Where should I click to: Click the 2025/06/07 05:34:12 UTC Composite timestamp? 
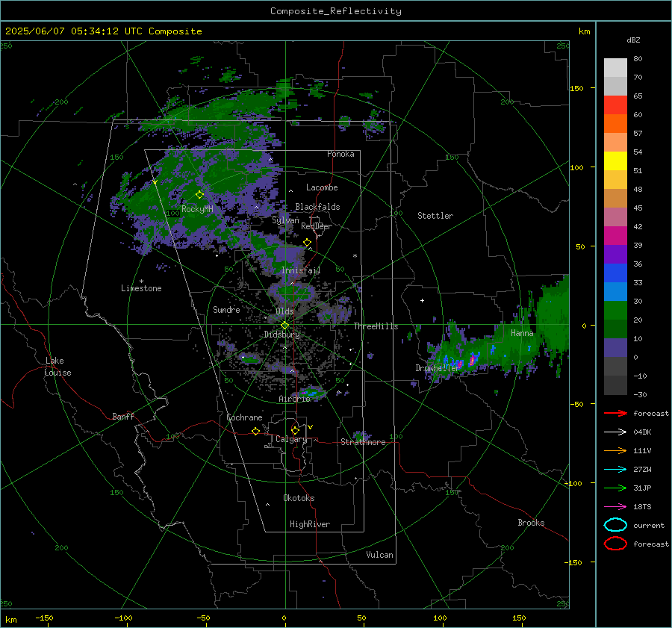(103, 31)
